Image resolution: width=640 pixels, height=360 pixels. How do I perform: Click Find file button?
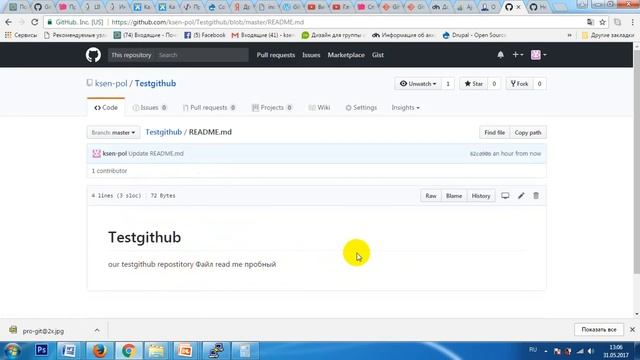[x=494, y=133]
